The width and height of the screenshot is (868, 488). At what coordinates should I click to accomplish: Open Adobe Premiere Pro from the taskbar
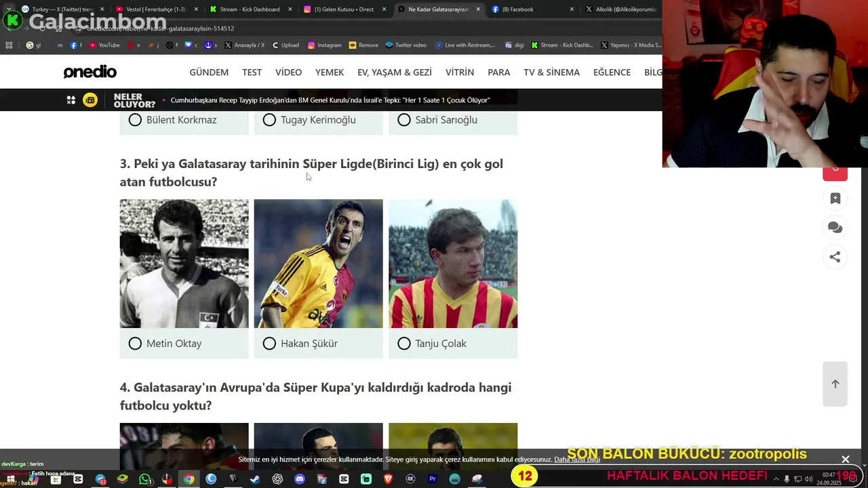click(x=432, y=479)
